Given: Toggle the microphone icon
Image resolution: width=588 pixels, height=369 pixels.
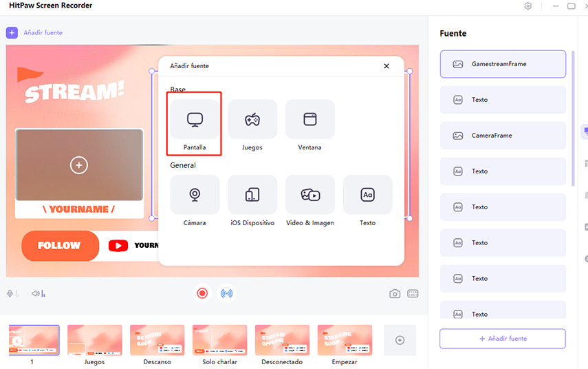Looking at the screenshot, I should [x=10, y=293].
